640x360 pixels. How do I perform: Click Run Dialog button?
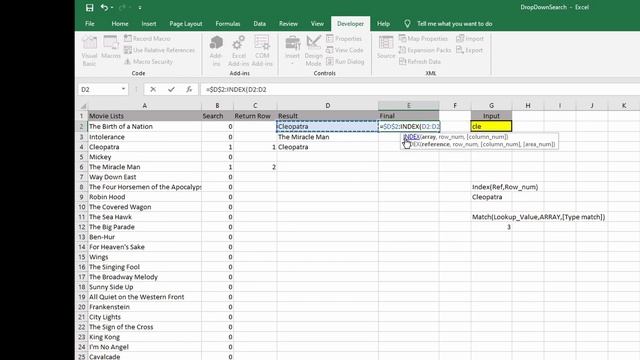(x=345, y=62)
